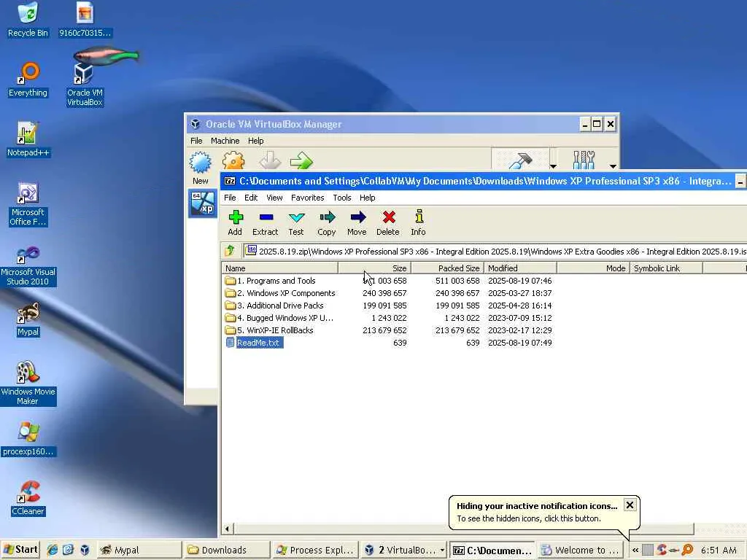
Task: Switch to Process Explorer taskbar button
Action: point(315,550)
